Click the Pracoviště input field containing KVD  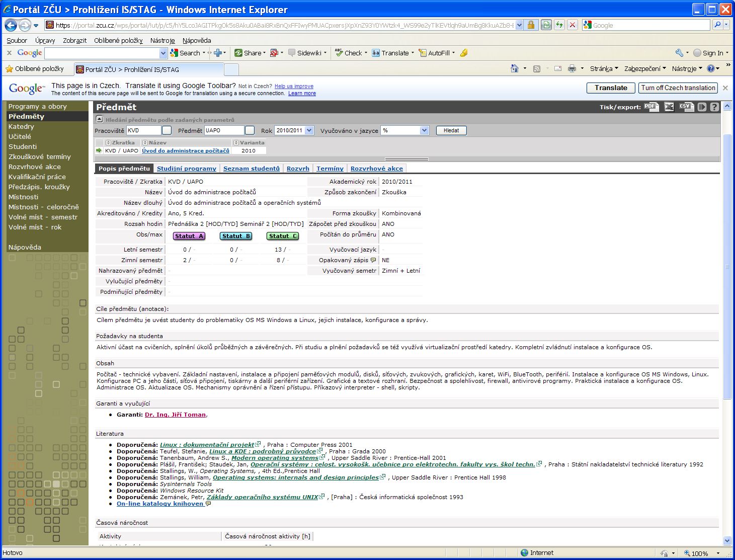(x=143, y=130)
